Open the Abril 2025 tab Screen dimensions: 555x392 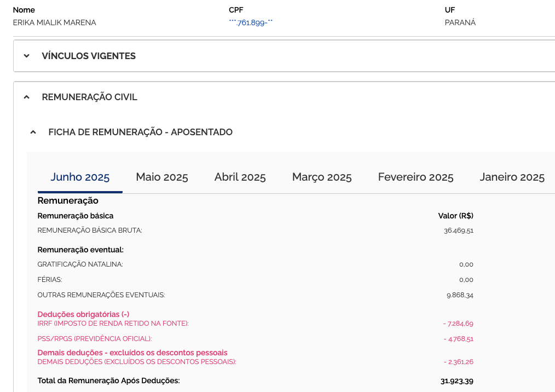tap(240, 177)
